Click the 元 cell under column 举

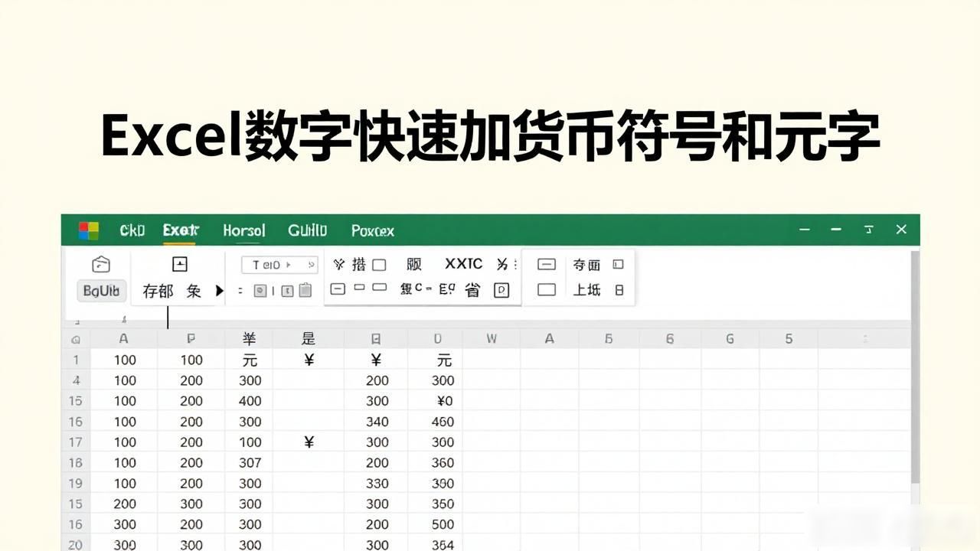[250, 360]
